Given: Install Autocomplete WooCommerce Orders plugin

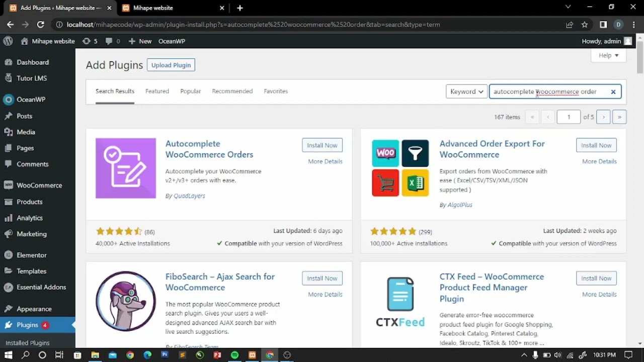Looking at the screenshot, I should pos(323,145).
